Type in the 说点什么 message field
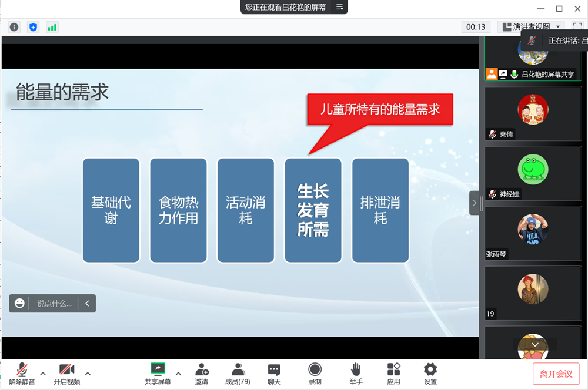 click(x=54, y=304)
